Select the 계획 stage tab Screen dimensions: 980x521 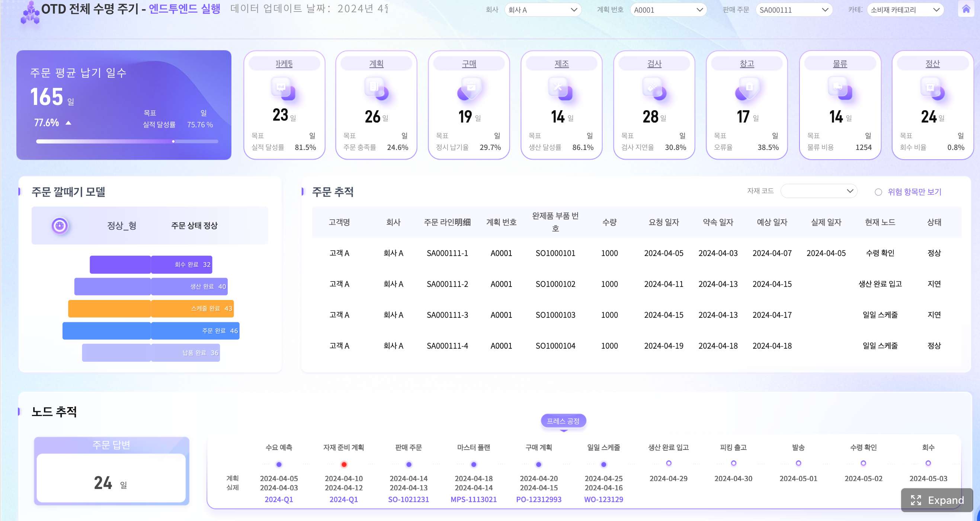(376, 64)
